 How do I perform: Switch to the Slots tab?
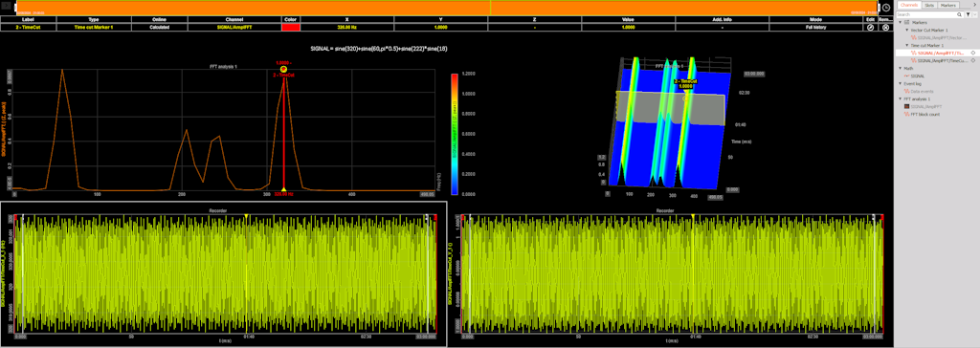tap(928, 5)
